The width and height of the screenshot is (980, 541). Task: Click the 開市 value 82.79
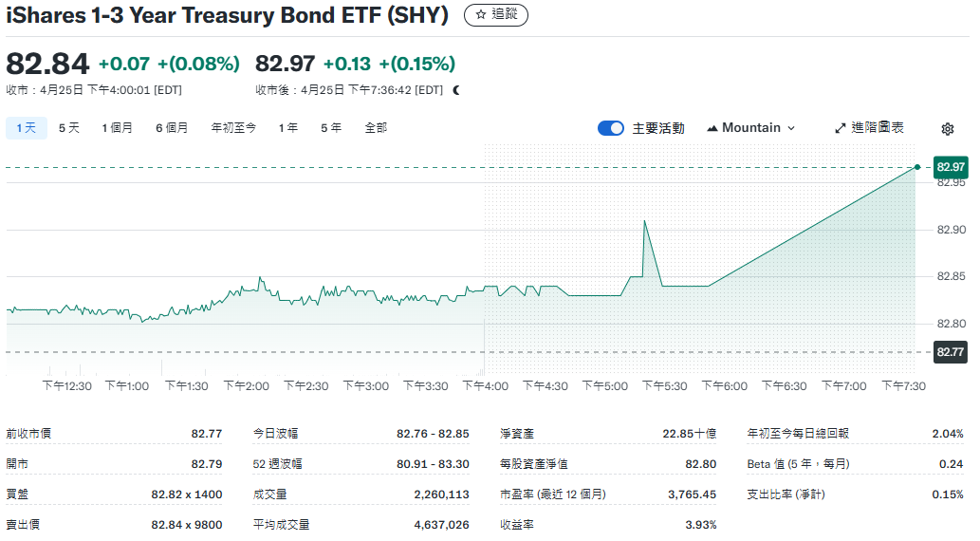(206, 464)
